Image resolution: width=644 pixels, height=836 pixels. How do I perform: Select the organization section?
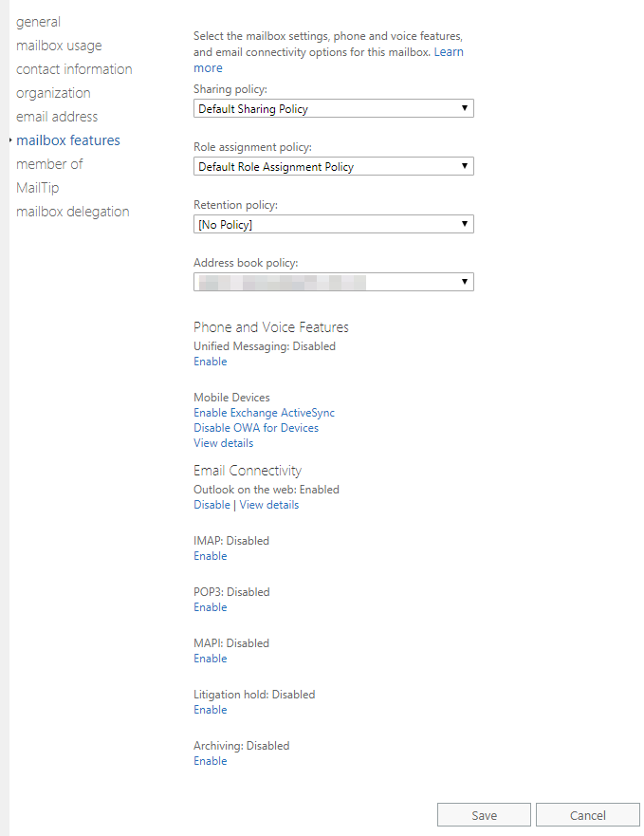[53, 93]
